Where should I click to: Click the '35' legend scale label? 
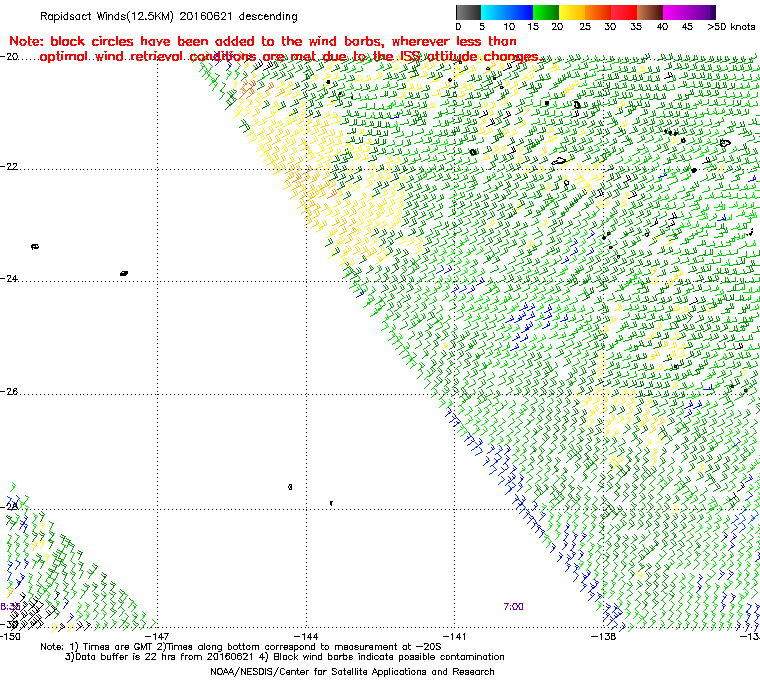[636, 27]
